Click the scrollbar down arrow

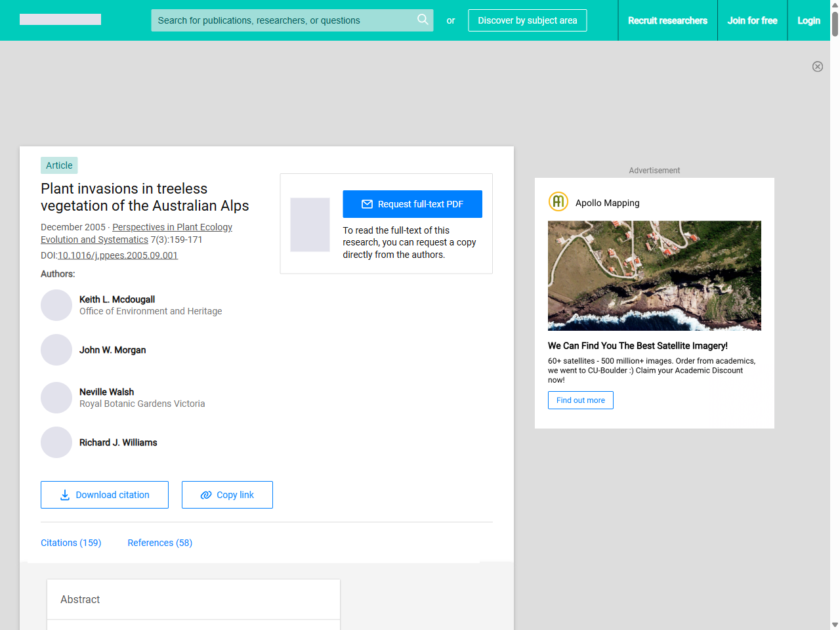(x=835, y=625)
